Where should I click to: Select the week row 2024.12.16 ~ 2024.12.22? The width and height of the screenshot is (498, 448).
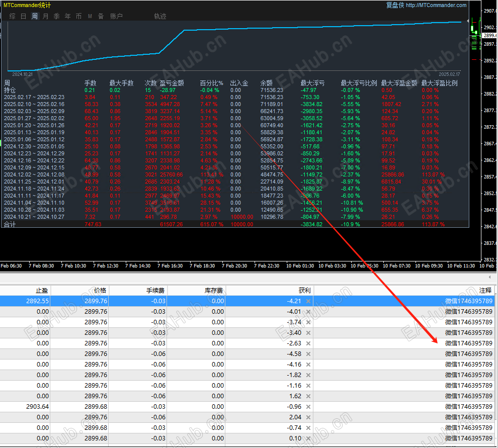coord(235,161)
